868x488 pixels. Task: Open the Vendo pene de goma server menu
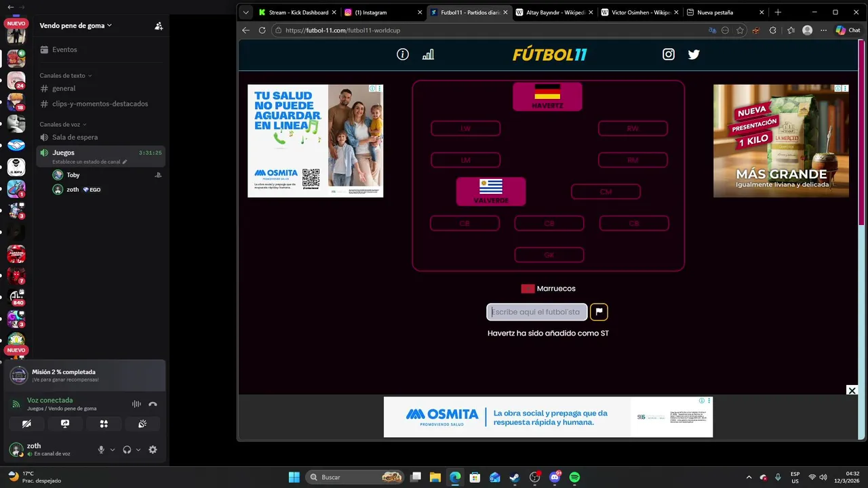point(76,25)
